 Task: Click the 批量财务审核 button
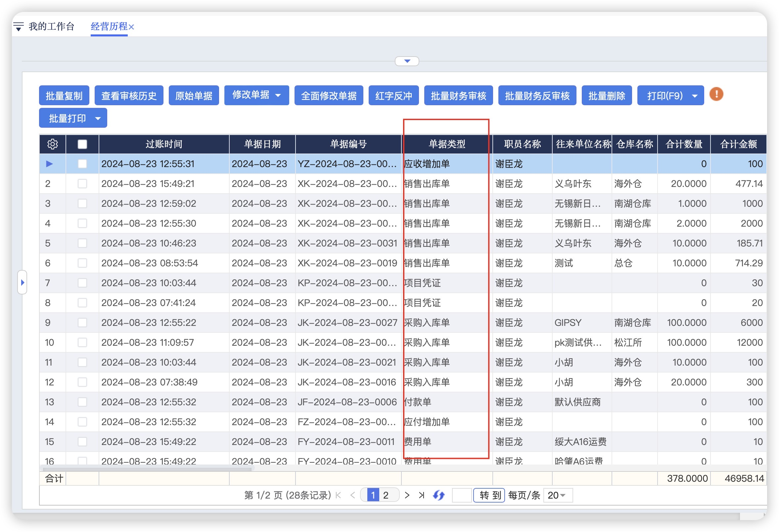pos(458,96)
